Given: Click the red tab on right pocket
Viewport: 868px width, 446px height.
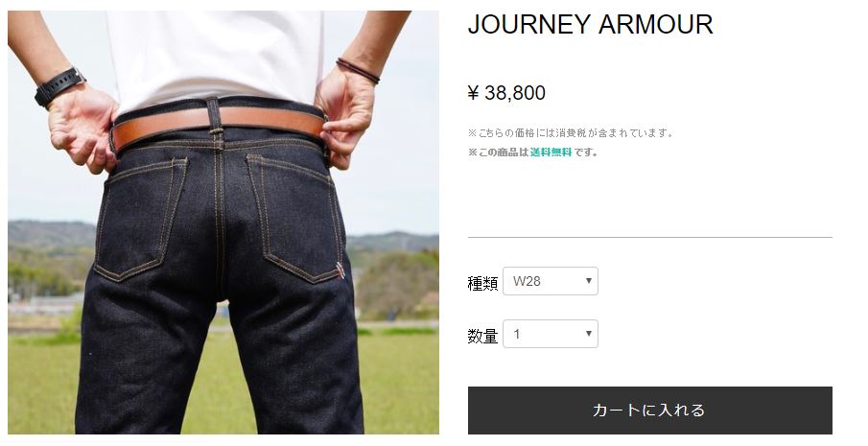Looking at the screenshot, I should click(340, 270).
